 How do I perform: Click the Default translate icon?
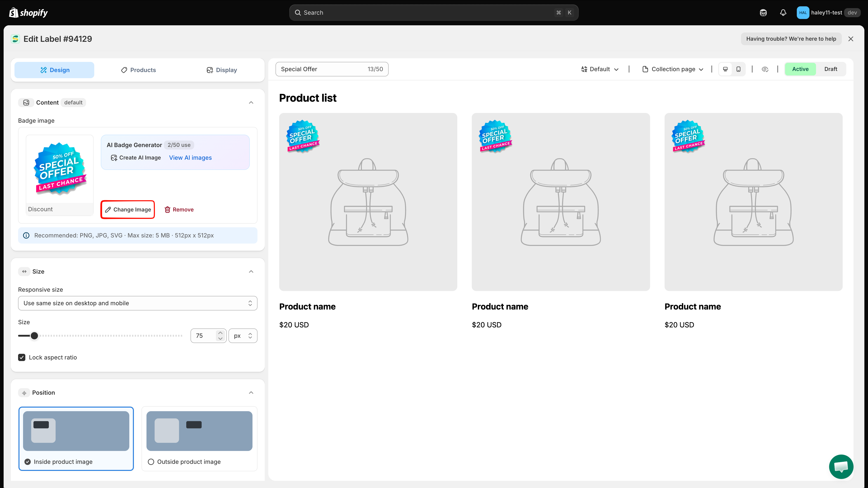[584, 69]
